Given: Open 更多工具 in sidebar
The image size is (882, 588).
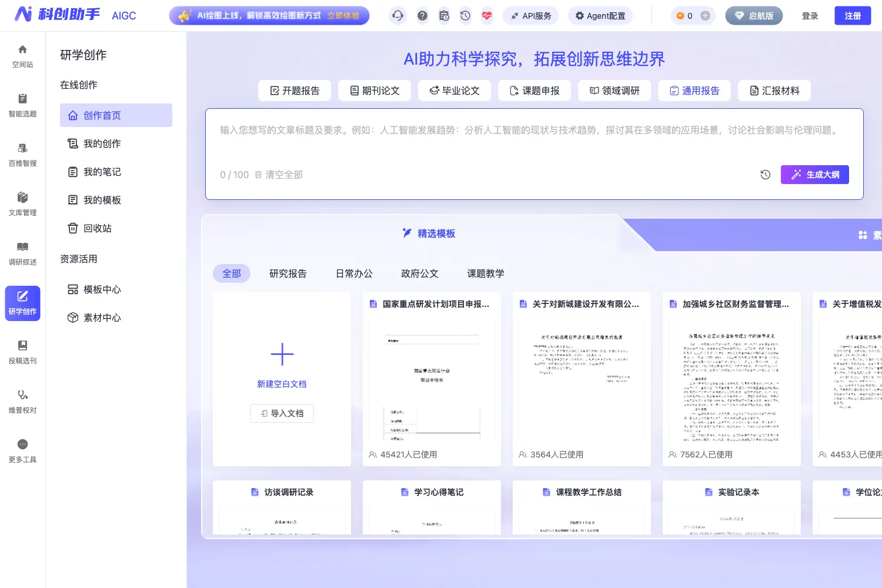Looking at the screenshot, I should pos(22,452).
